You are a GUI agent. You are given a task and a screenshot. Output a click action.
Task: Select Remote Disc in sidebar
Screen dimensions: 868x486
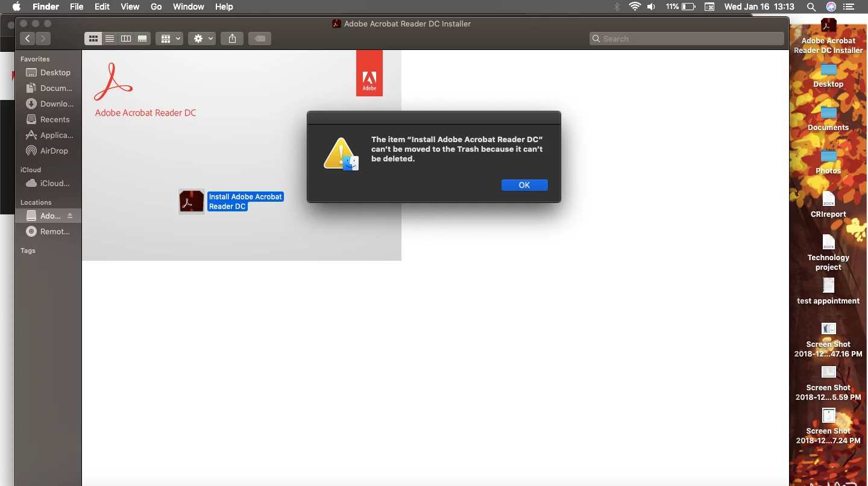48,231
